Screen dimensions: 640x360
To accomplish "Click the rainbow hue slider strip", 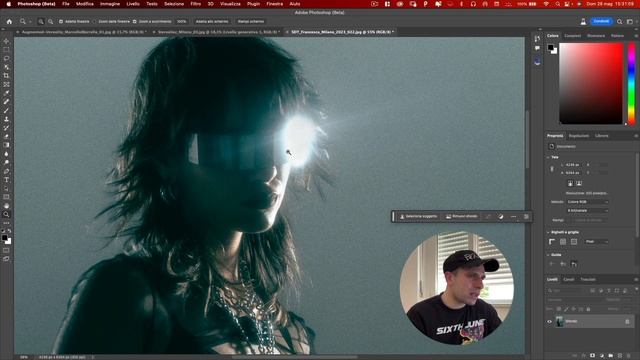I will click(631, 83).
